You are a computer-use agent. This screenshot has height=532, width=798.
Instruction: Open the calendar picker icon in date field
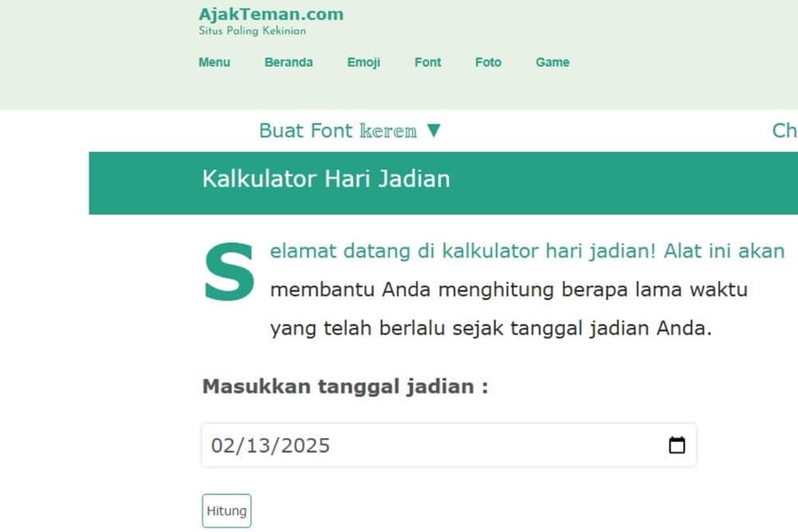677,445
